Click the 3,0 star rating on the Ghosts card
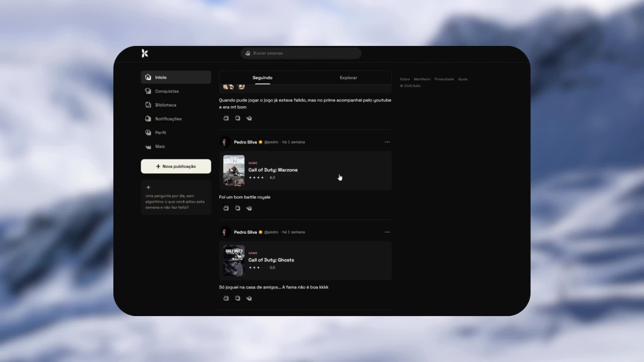 pos(262,267)
